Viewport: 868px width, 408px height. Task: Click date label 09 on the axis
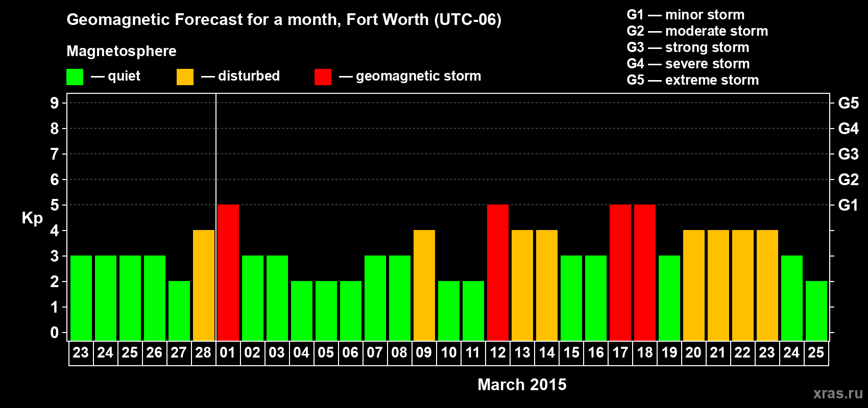424,352
